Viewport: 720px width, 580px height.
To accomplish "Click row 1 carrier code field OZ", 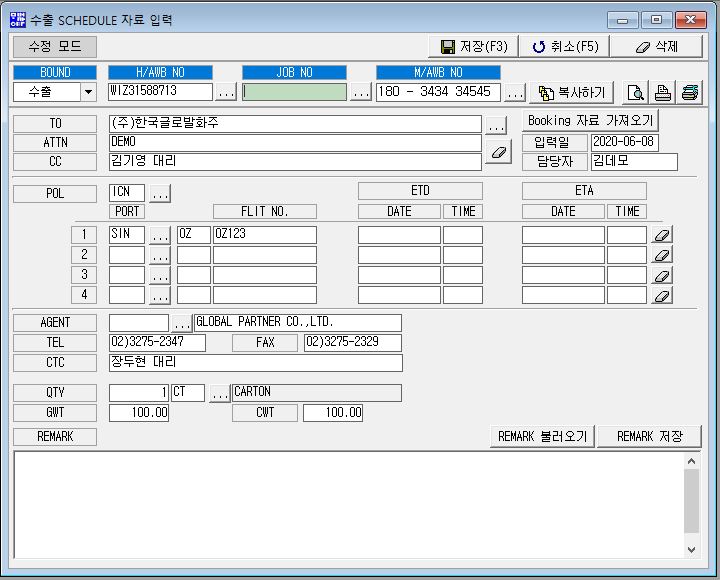I will tap(194, 235).
